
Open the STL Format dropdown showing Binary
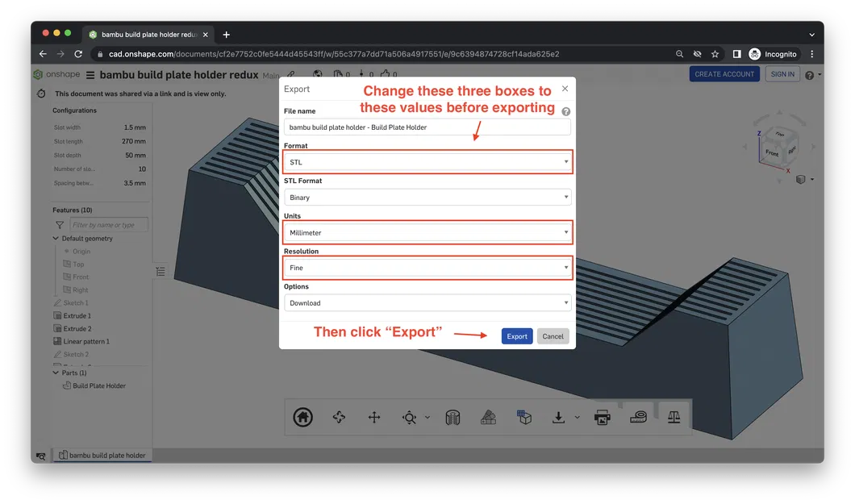pos(427,198)
